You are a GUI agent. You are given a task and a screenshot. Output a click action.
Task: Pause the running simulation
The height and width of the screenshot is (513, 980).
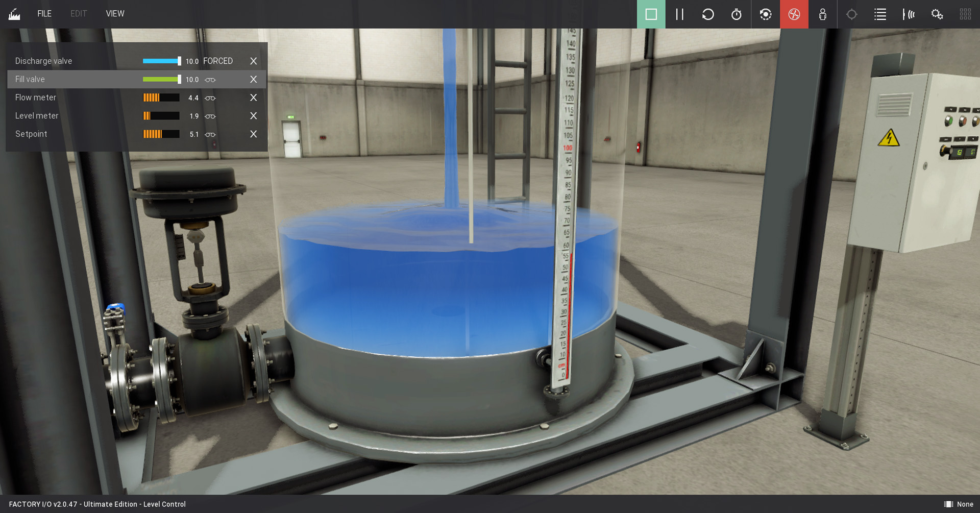679,14
